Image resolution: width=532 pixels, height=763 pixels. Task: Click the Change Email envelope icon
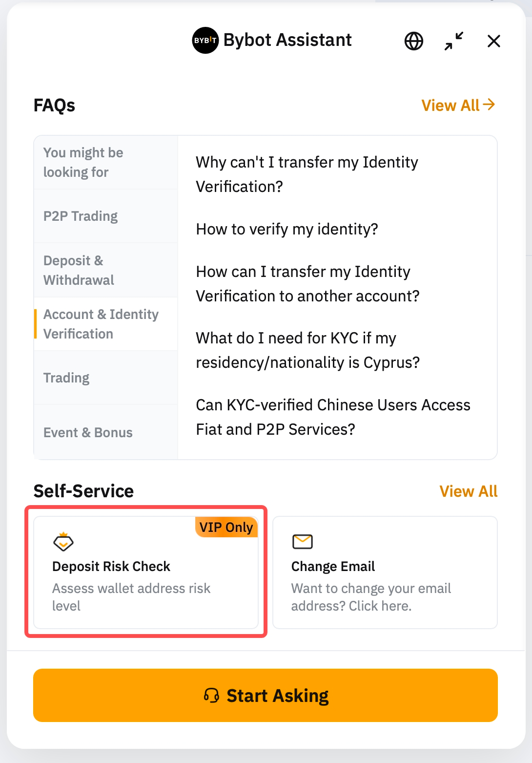[x=303, y=541]
